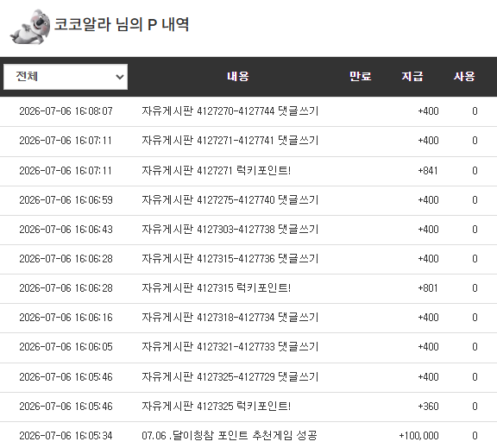
Task: Click the 내용 column header
Action: coord(238,77)
